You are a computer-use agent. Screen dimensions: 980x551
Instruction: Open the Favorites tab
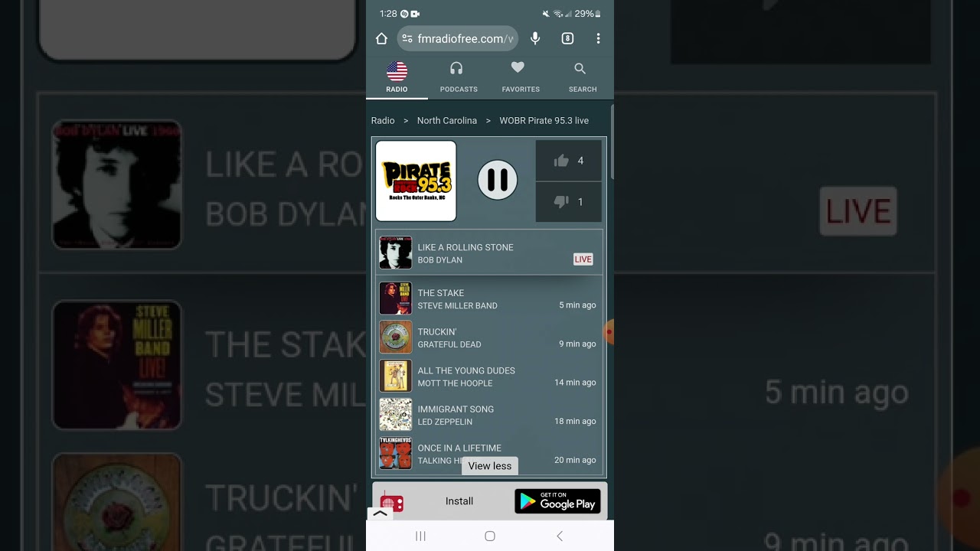coord(521,78)
